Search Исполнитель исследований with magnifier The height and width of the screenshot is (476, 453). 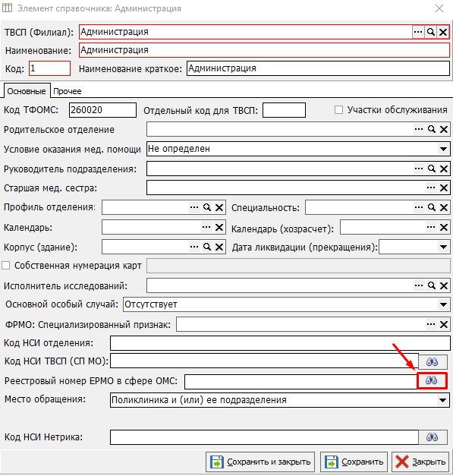(432, 285)
